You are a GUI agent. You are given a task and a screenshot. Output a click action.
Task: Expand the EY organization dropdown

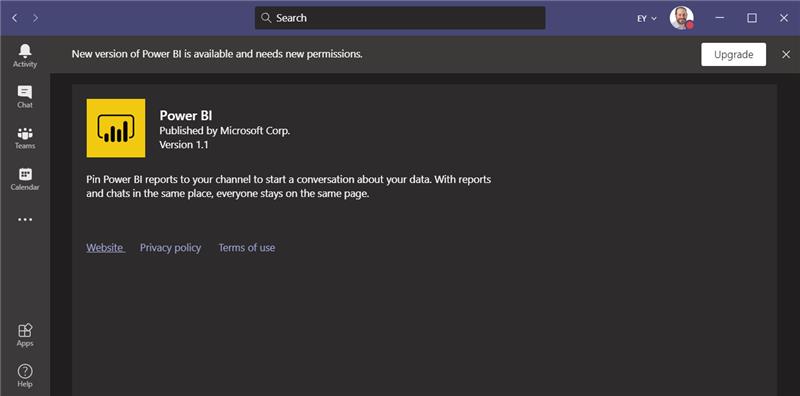point(647,18)
